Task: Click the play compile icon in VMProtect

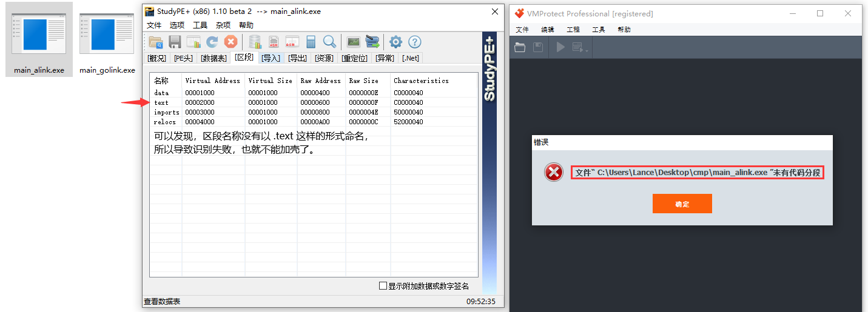Action: (x=560, y=47)
